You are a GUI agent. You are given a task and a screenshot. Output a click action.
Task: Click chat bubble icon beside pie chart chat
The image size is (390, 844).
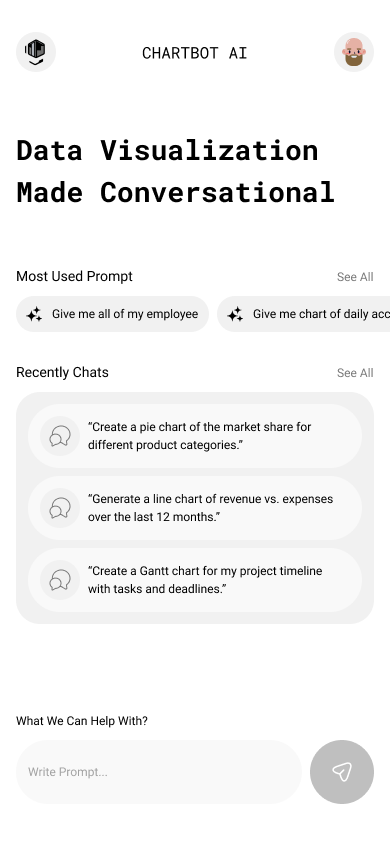(x=60, y=436)
